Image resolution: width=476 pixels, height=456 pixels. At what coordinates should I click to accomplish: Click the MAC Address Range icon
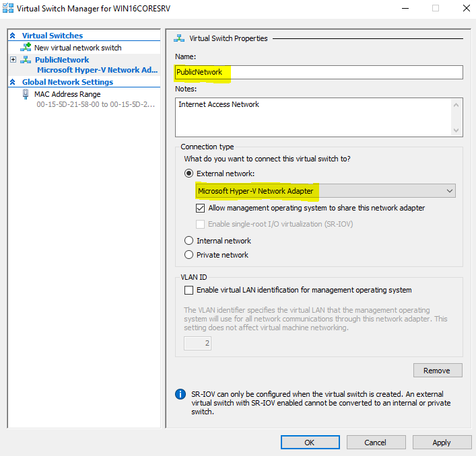[x=26, y=94]
